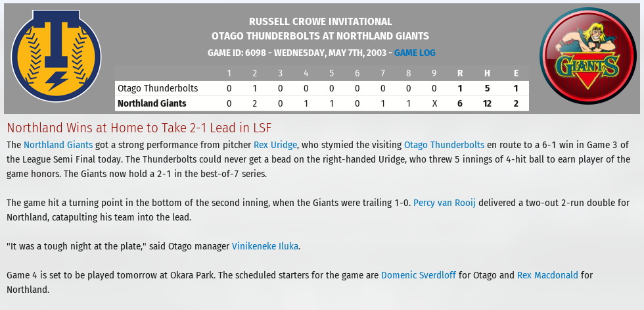Click Northland's hits total 12
Image resolution: width=644 pixels, height=310 pixels.
[487, 103]
